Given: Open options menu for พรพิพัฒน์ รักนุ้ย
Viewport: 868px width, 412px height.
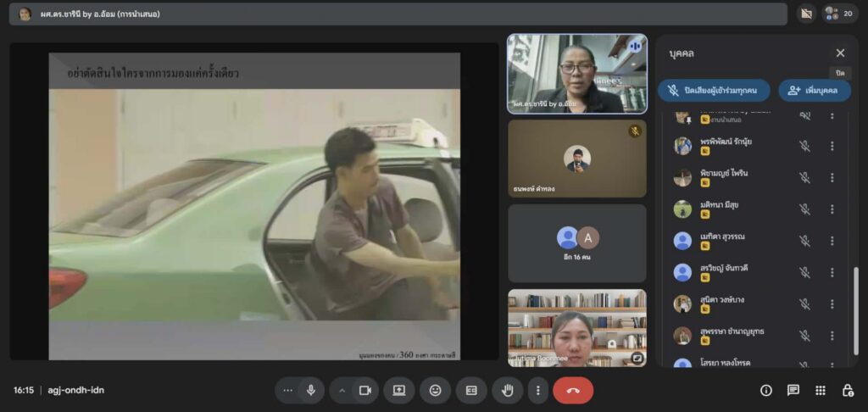Looking at the screenshot, I should click(x=832, y=146).
